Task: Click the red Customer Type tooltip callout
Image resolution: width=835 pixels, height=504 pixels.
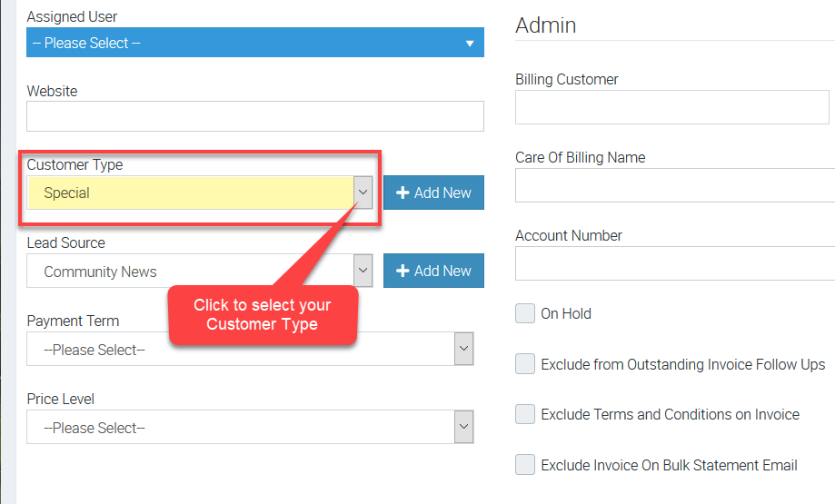Action: tap(263, 315)
